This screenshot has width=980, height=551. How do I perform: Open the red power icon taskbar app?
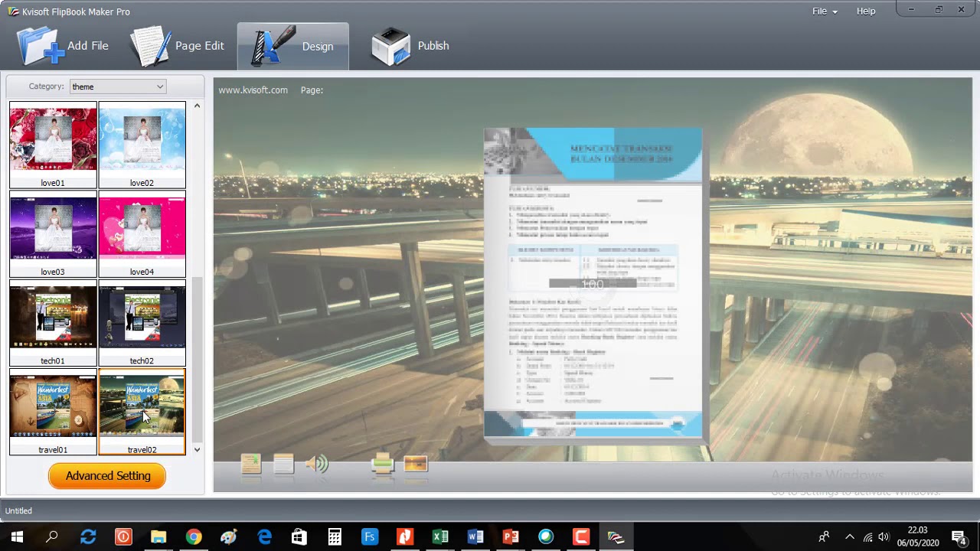123,537
